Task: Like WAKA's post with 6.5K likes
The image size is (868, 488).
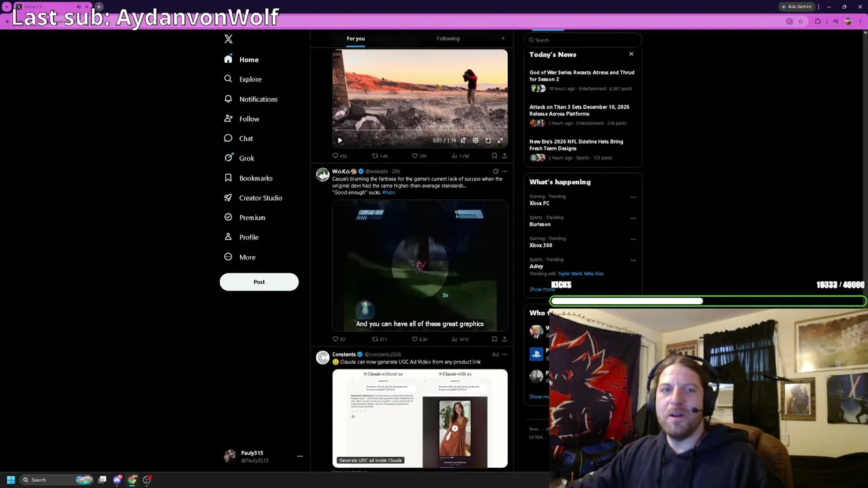Action: point(419,339)
